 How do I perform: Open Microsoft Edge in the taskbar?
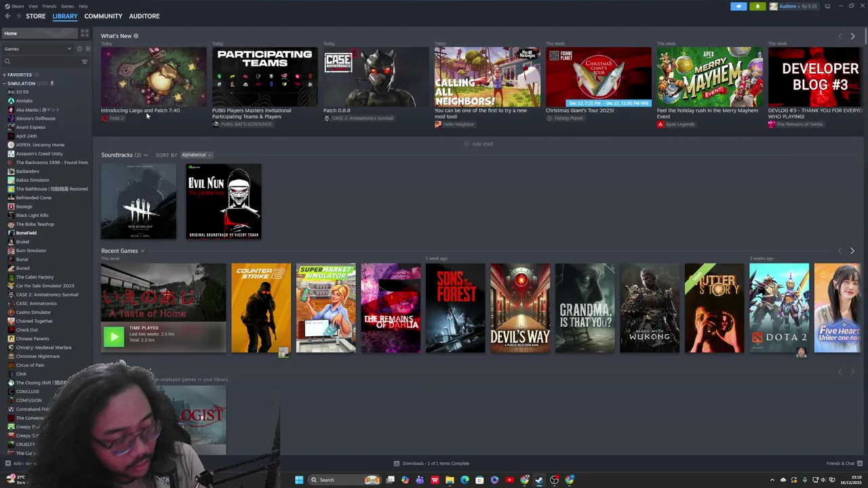coord(465,480)
